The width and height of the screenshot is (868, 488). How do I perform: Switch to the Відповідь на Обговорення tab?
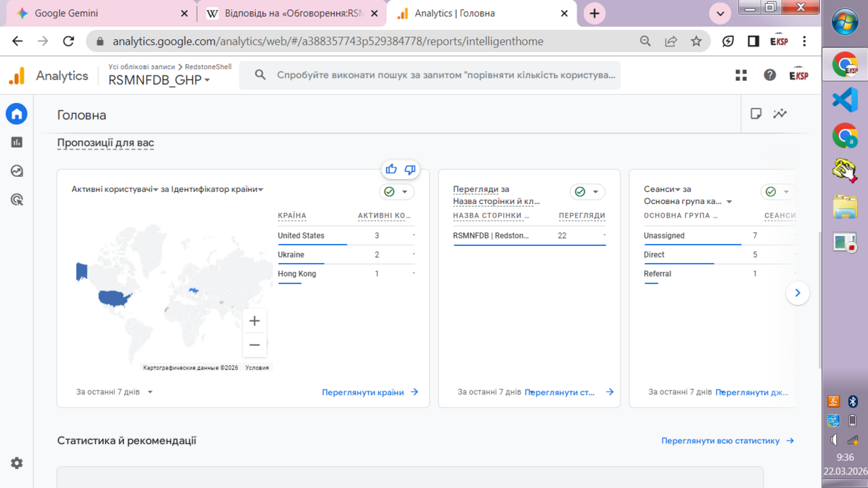tap(291, 14)
